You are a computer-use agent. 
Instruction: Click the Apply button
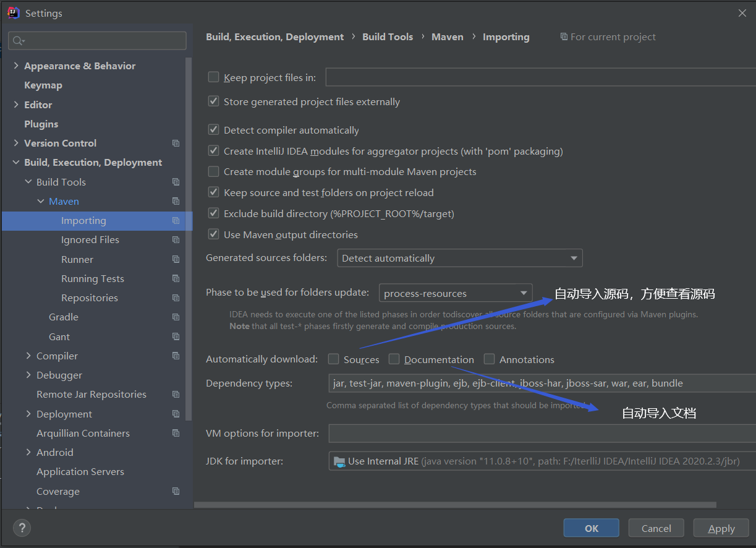coord(721,528)
